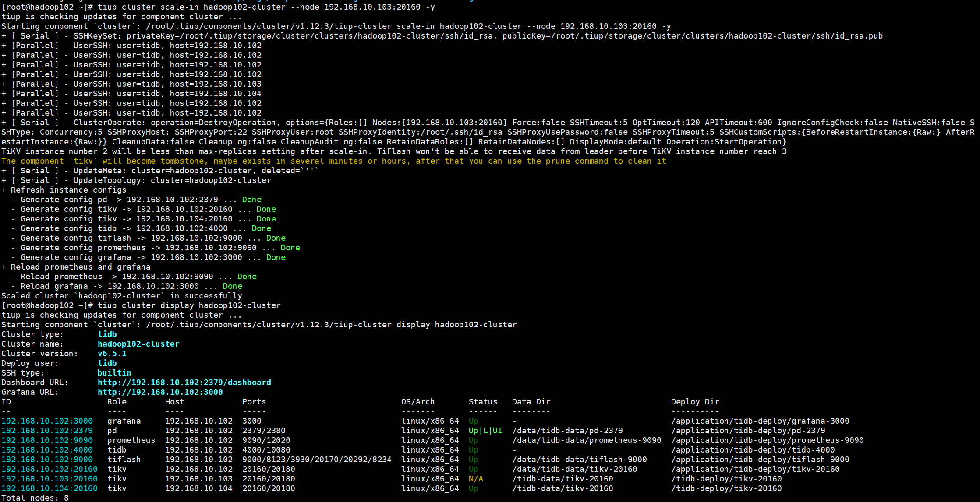The height and width of the screenshot is (502, 980).
Task: Click the ID 192.168.10.102:9000 tiflash row
Action: (x=425, y=460)
